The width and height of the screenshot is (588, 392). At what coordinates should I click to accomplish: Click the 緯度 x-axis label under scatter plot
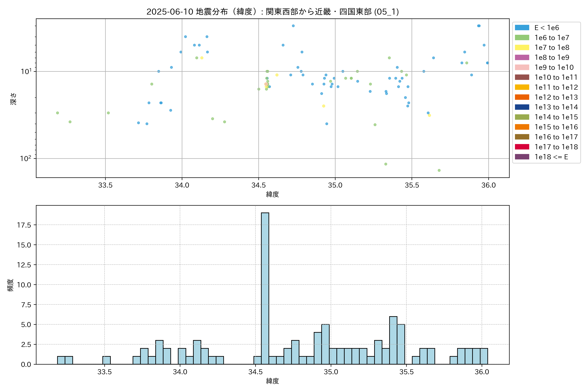point(272,194)
